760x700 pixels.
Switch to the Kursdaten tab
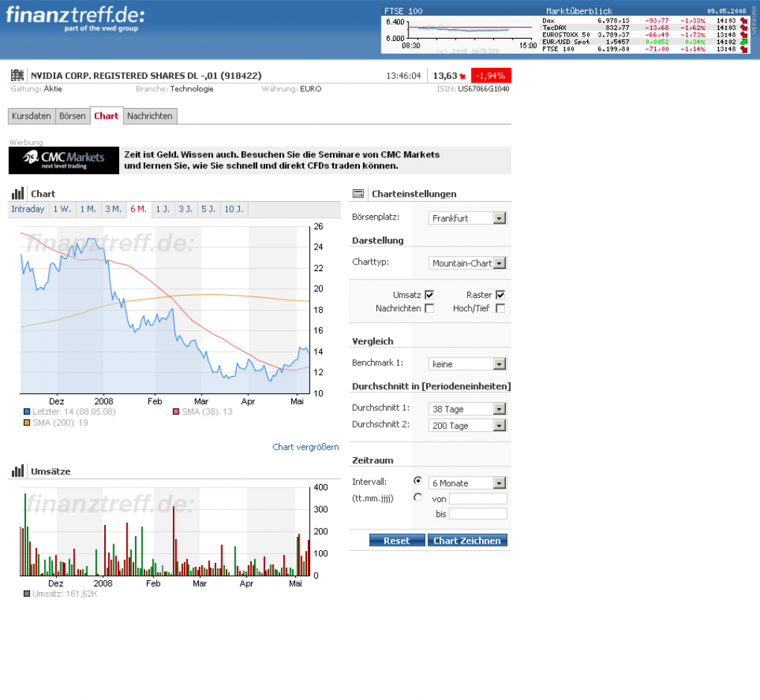(31, 115)
